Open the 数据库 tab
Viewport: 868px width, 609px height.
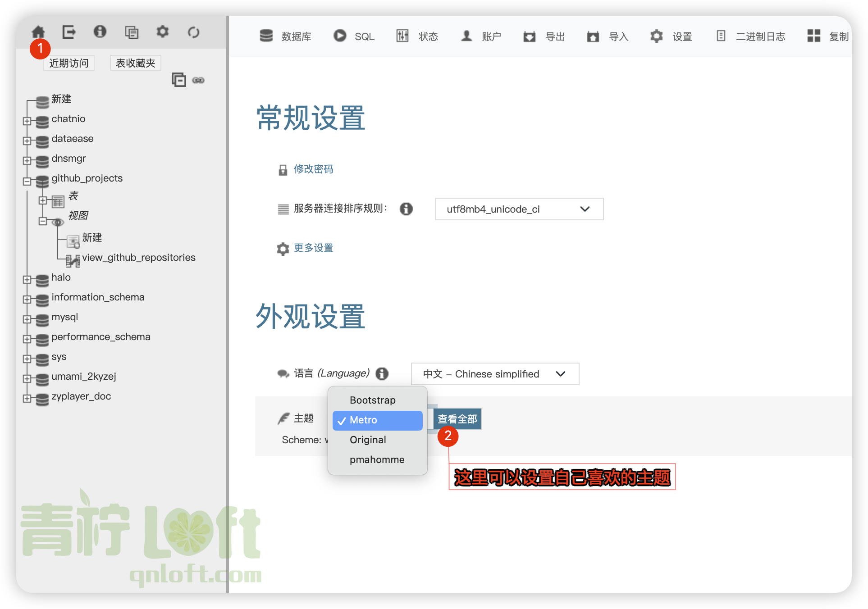[285, 36]
